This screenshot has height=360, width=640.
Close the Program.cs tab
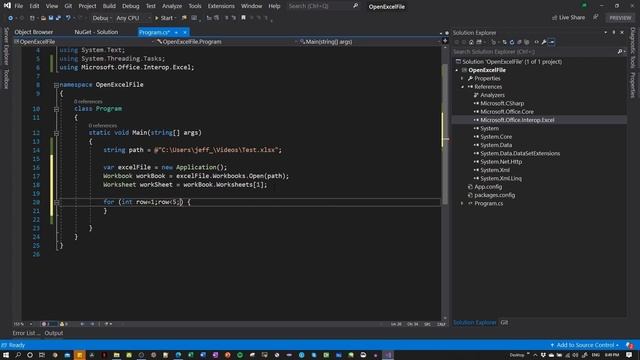pos(185,32)
